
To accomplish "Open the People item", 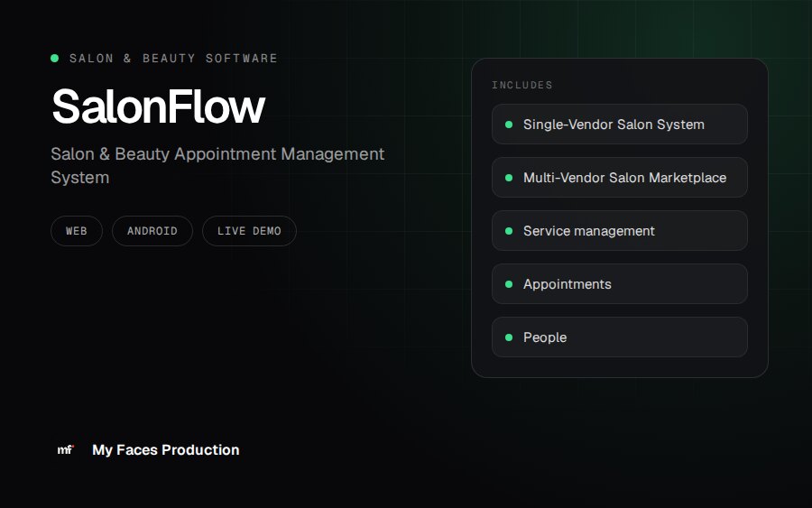I will [x=619, y=337].
